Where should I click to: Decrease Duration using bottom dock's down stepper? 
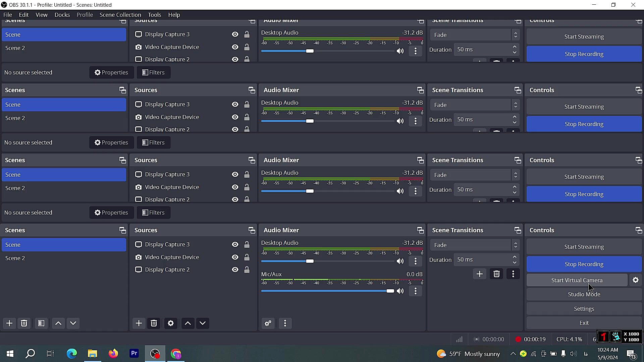click(515, 262)
